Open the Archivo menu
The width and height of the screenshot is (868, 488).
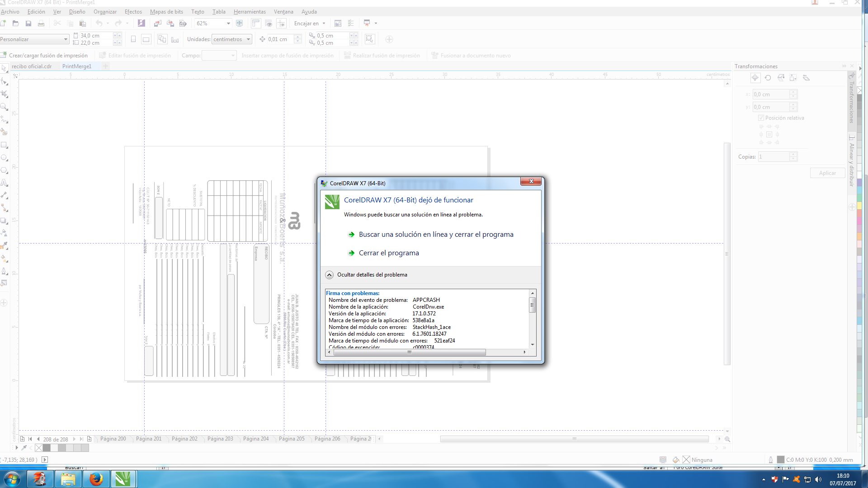pyautogui.click(x=10, y=12)
